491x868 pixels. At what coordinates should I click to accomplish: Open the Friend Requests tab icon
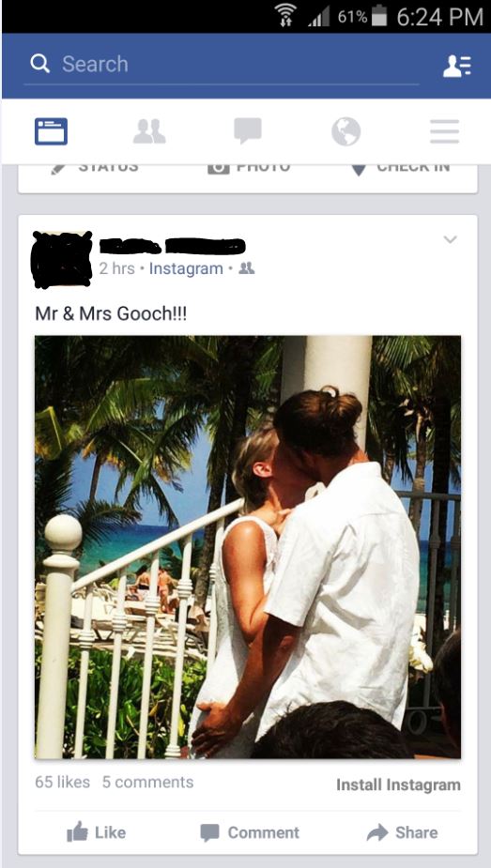click(x=149, y=131)
